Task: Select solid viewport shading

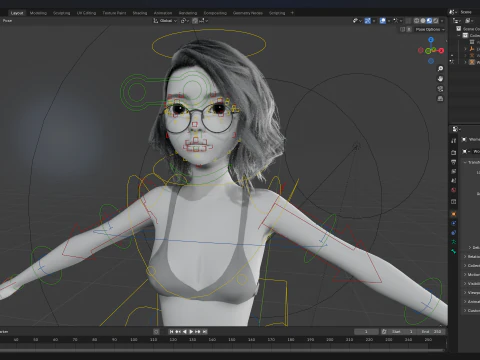Action: (423, 21)
